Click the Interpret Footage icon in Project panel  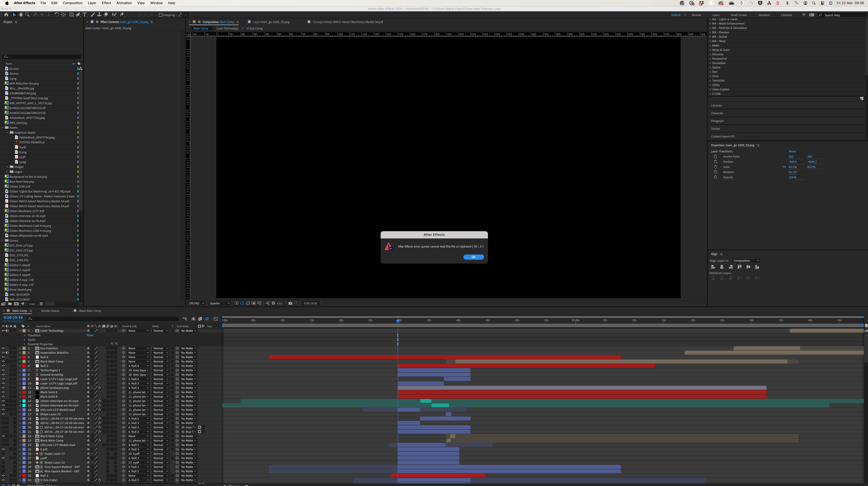[x=3, y=304]
